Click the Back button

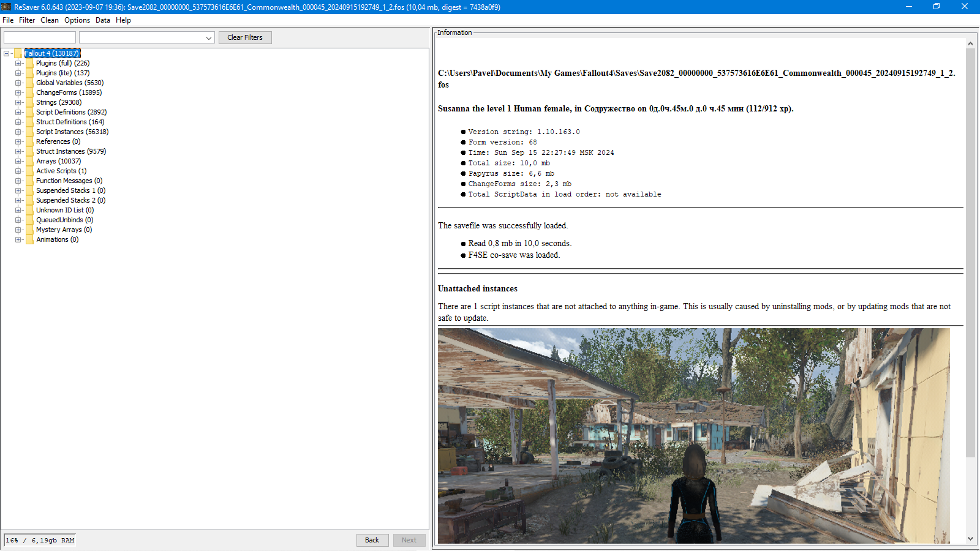372,540
